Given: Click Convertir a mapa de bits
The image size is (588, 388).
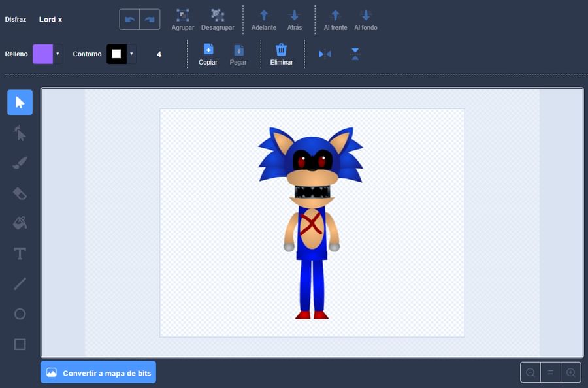Looking at the screenshot, I should (x=97, y=372).
